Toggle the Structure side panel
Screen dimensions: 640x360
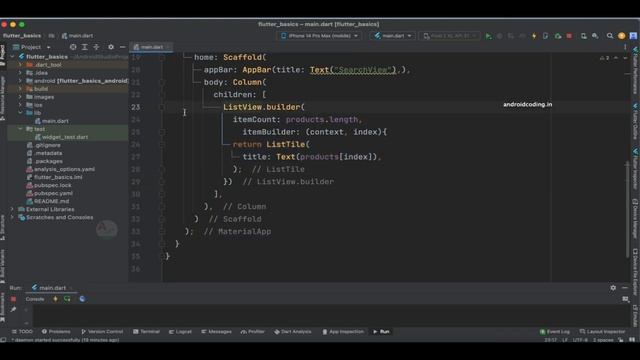[3, 228]
